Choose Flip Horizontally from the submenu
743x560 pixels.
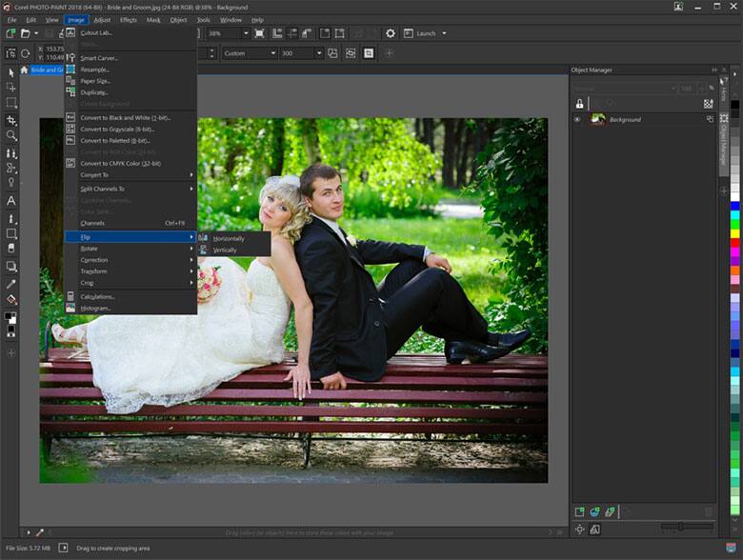pos(228,238)
